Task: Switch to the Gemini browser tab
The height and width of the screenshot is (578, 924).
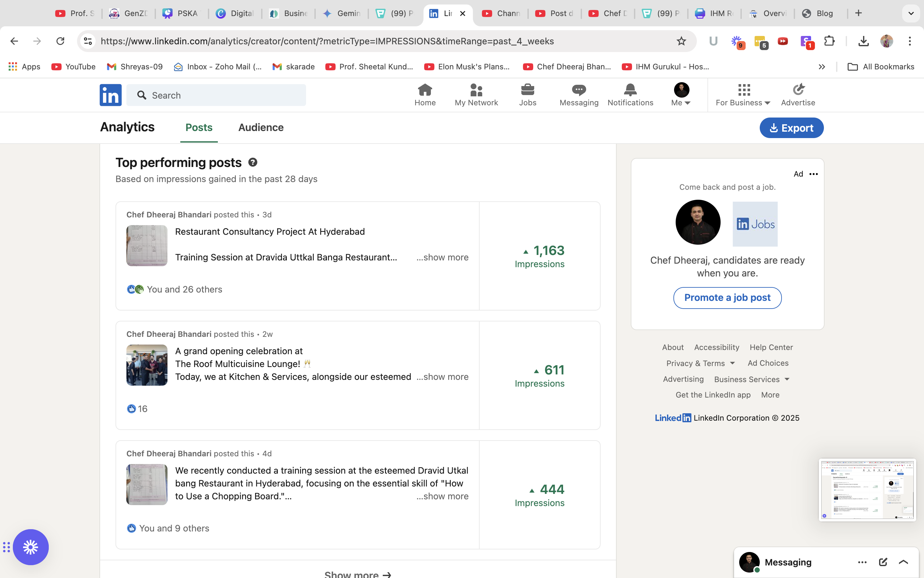Action: pyautogui.click(x=342, y=13)
